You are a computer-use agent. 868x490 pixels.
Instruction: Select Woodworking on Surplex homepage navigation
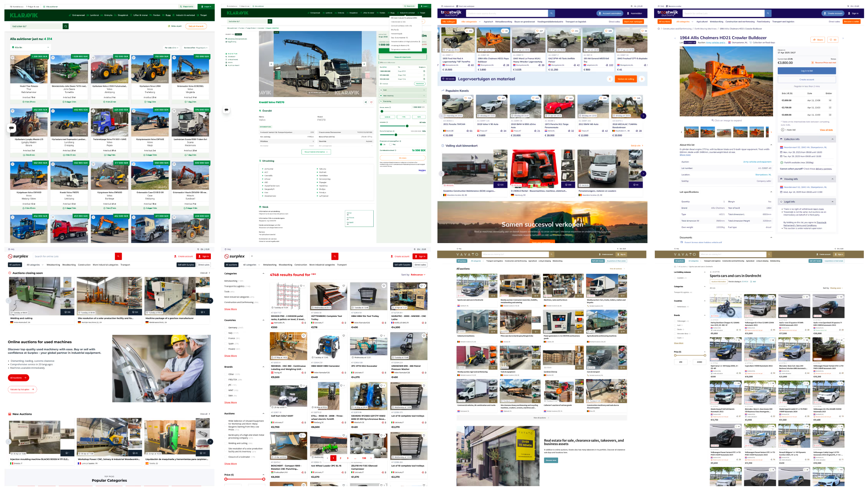click(x=69, y=265)
